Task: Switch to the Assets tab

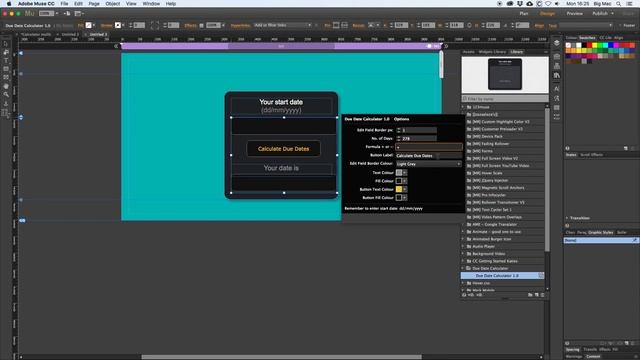Action: coord(469,52)
